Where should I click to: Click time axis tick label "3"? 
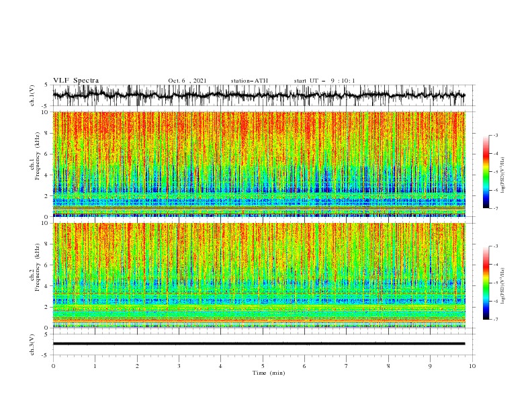(179, 366)
